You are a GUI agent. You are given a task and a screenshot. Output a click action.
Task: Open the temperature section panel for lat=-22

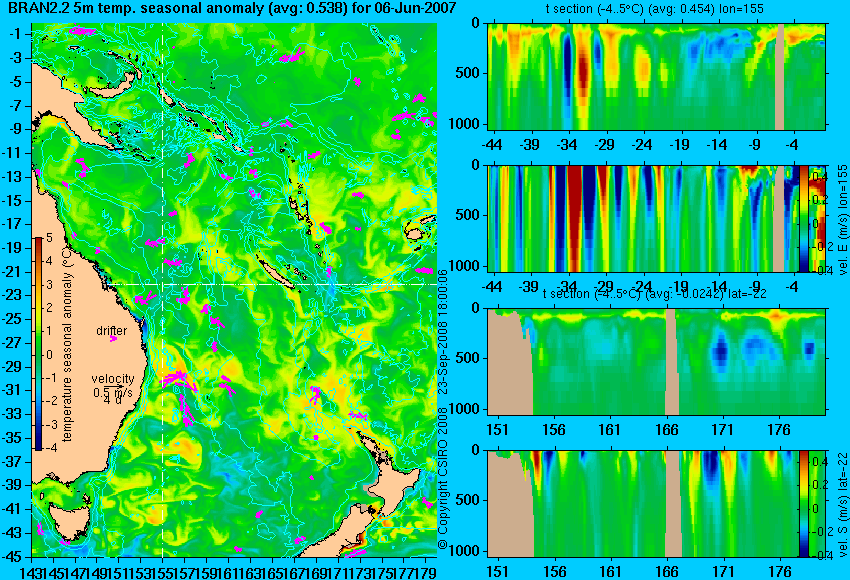pyautogui.click(x=657, y=362)
